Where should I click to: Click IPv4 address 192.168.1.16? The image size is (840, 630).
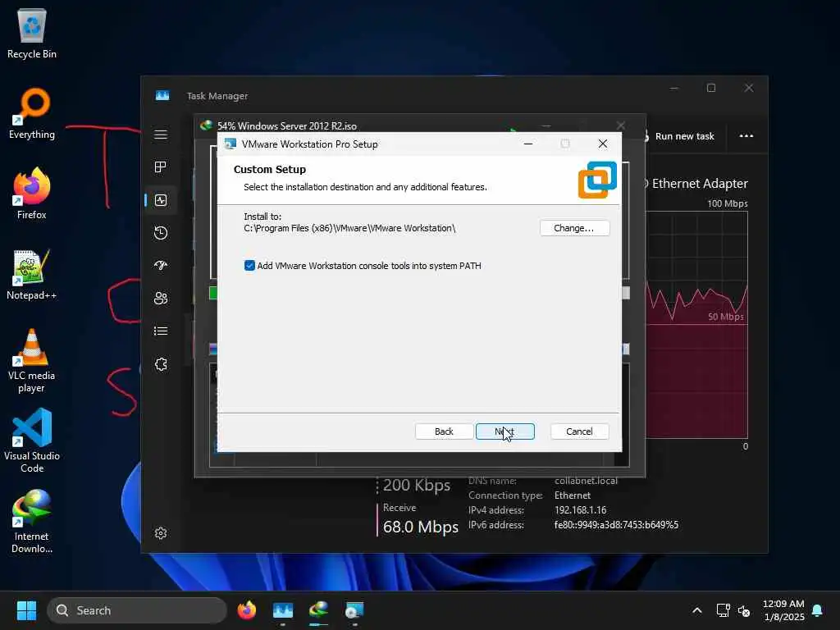(581, 510)
